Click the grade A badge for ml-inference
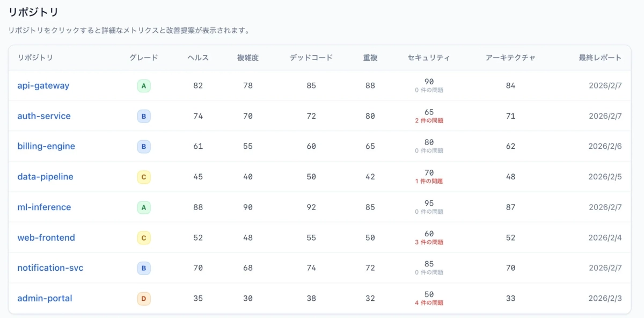The width and height of the screenshot is (644, 318). pyautogui.click(x=143, y=207)
